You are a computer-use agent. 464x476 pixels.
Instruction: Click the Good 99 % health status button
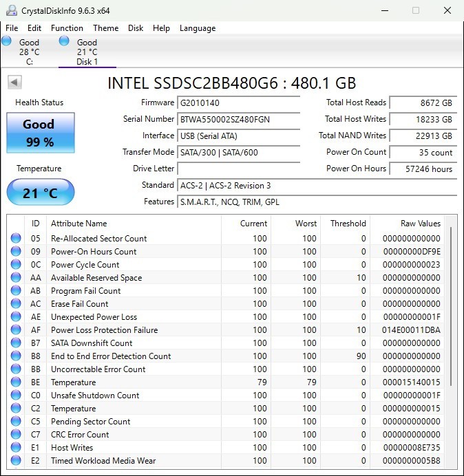point(41,133)
